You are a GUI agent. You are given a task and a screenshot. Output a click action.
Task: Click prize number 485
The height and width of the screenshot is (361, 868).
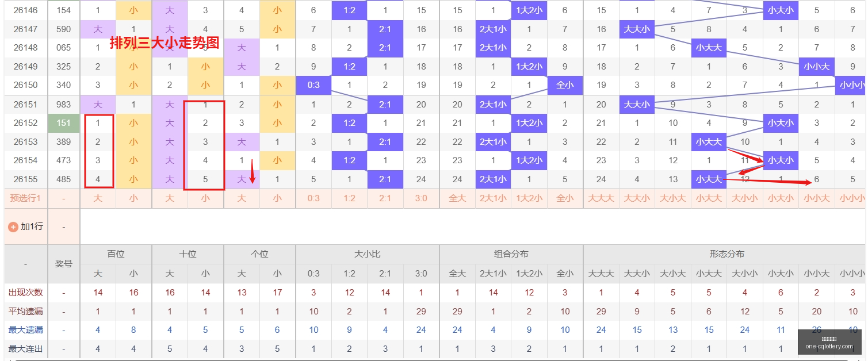[64, 179]
